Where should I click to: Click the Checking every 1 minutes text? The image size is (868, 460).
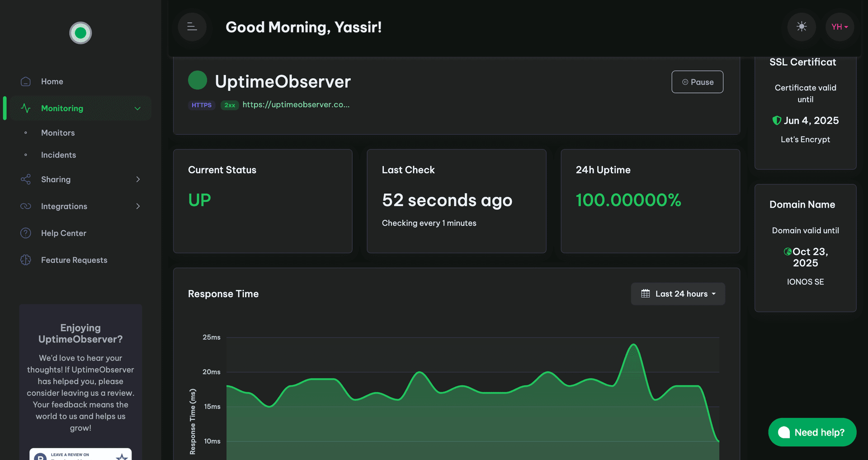(429, 223)
